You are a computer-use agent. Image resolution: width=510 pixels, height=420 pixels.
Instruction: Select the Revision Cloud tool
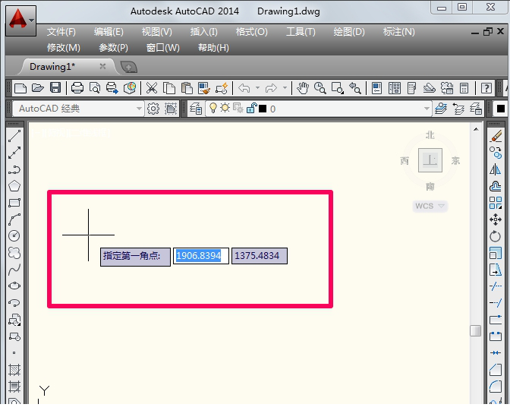14,253
